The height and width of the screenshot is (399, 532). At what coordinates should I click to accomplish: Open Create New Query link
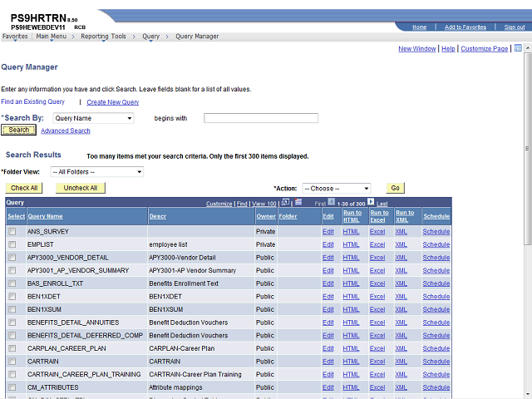(113, 102)
